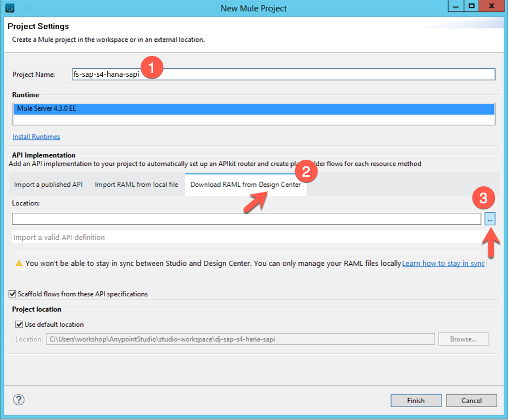The width and height of the screenshot is (508, 420).
Task: Click the Finish button
Action: click(x=416, y=401)
